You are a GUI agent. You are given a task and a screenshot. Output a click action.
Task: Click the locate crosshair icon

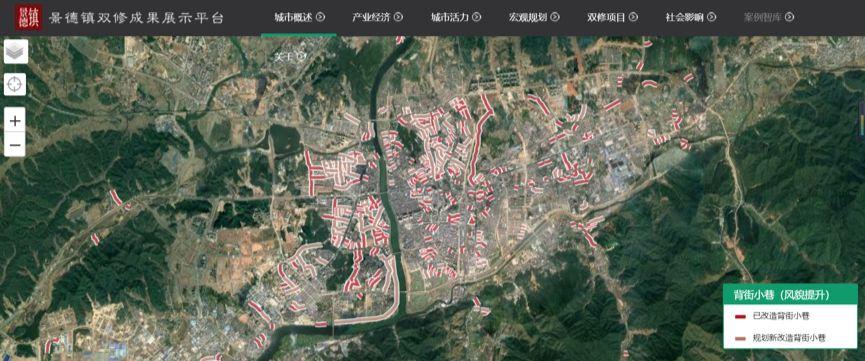(15, 85)
